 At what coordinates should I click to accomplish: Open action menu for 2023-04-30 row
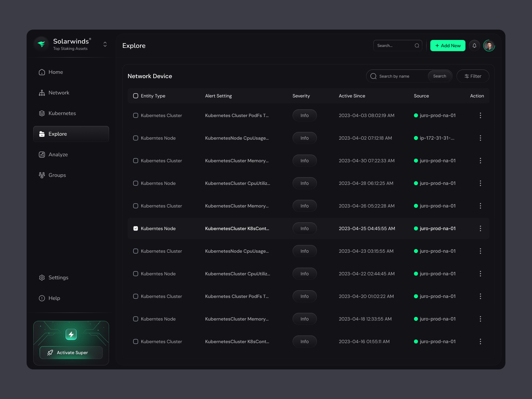point(480,161)
